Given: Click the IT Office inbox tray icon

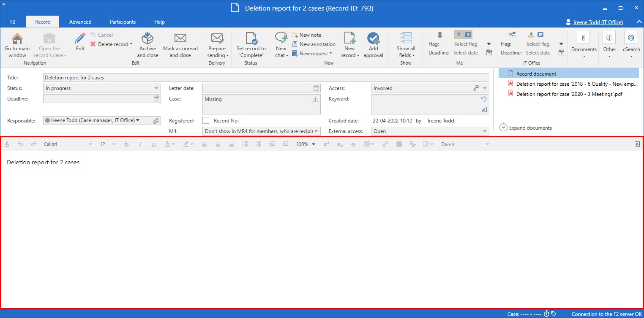Looking at the screenshot, I should click(x=531, y=35).
